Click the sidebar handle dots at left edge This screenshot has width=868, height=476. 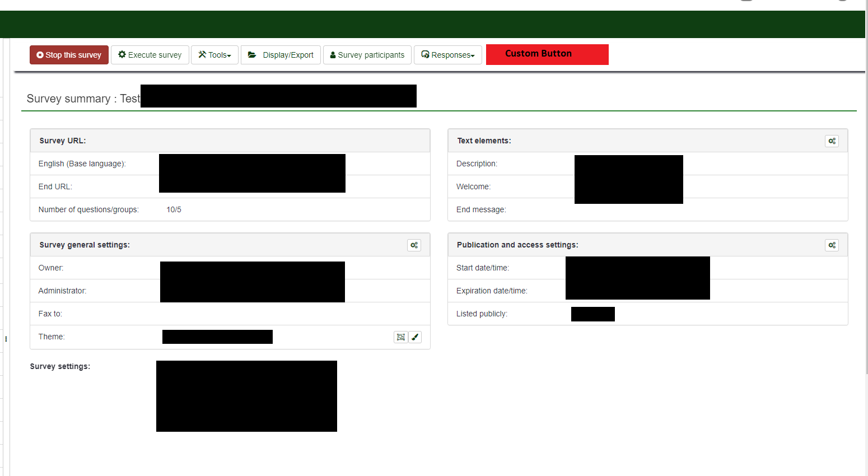[x=6, y=339]
